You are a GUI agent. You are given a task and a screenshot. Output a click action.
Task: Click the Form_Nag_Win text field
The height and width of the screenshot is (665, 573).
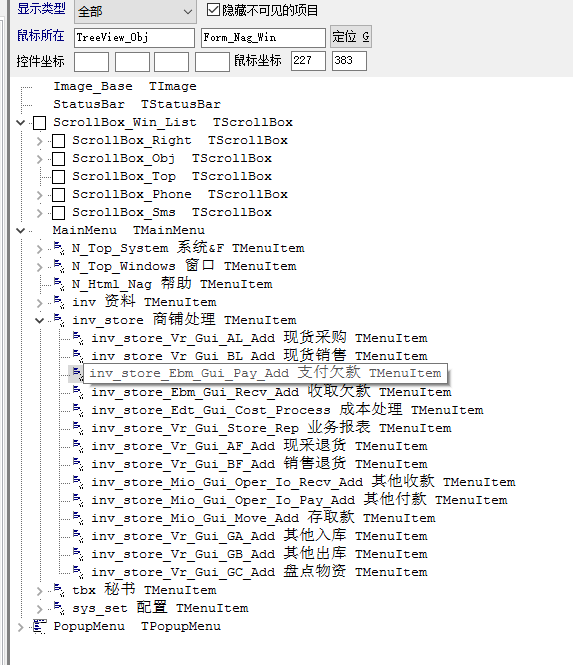coord(263,38)
